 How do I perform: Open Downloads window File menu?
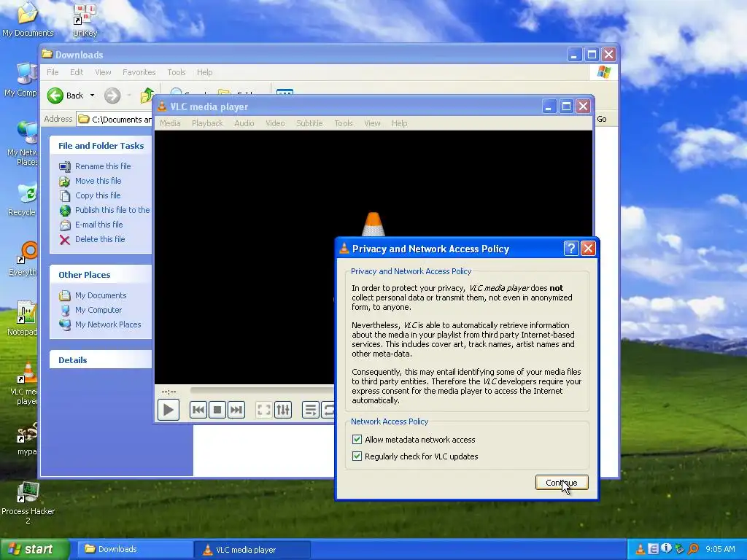click(53, 72)
